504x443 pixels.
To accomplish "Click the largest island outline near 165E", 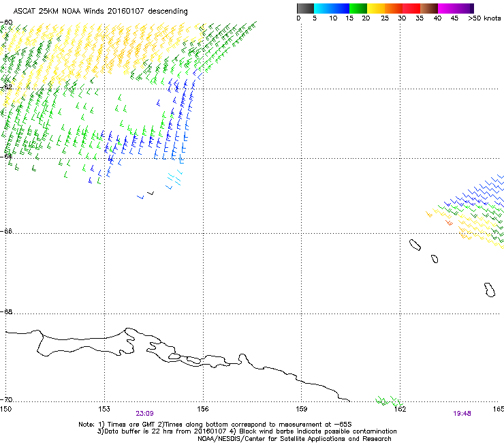I will click(x=490, y=290).
